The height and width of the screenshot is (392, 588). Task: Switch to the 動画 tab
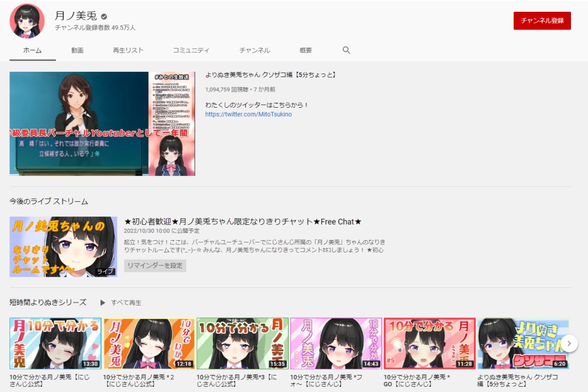click(x=77, y=50)
